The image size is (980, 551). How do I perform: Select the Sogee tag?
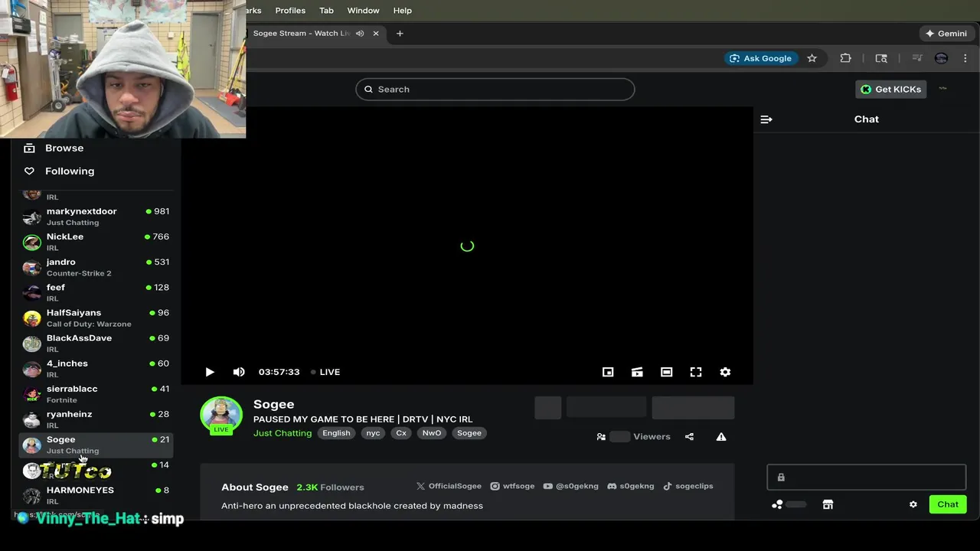point(469,433)
